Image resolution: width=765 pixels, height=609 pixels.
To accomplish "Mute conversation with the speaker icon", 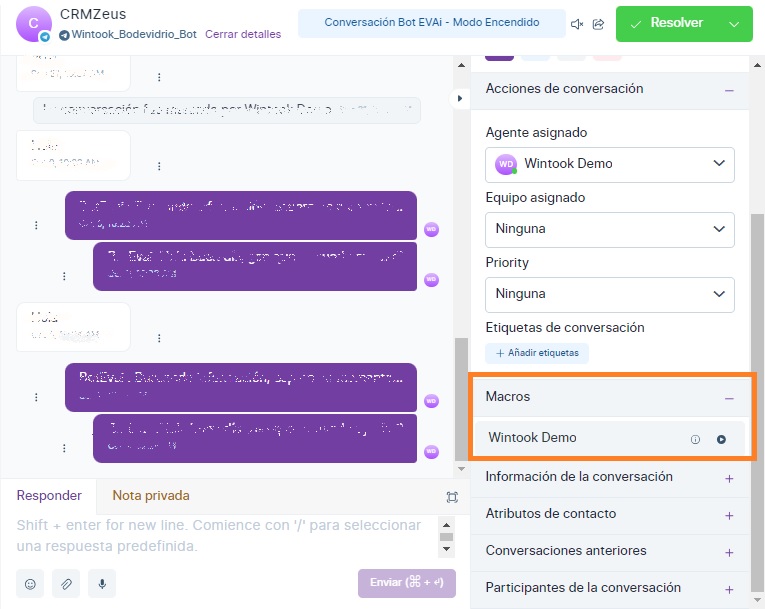I will click(x=577, y=24).
